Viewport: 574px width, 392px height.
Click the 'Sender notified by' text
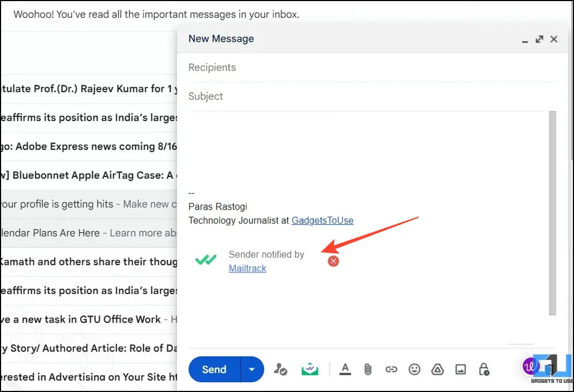coord(266,254)
